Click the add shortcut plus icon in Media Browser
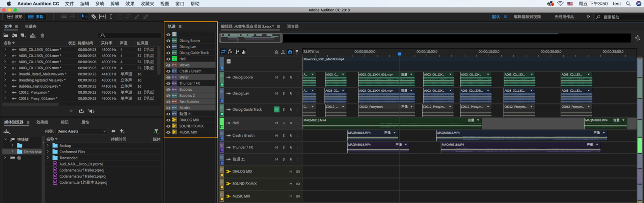The height and width of the screenshot is (203, 644). (x=122, y=131)
